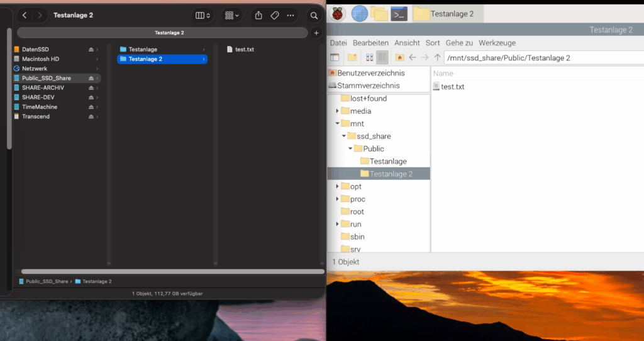
Task: Select SHARE-ARCHIV in Finder sidebar
Action: click(43, 87)
